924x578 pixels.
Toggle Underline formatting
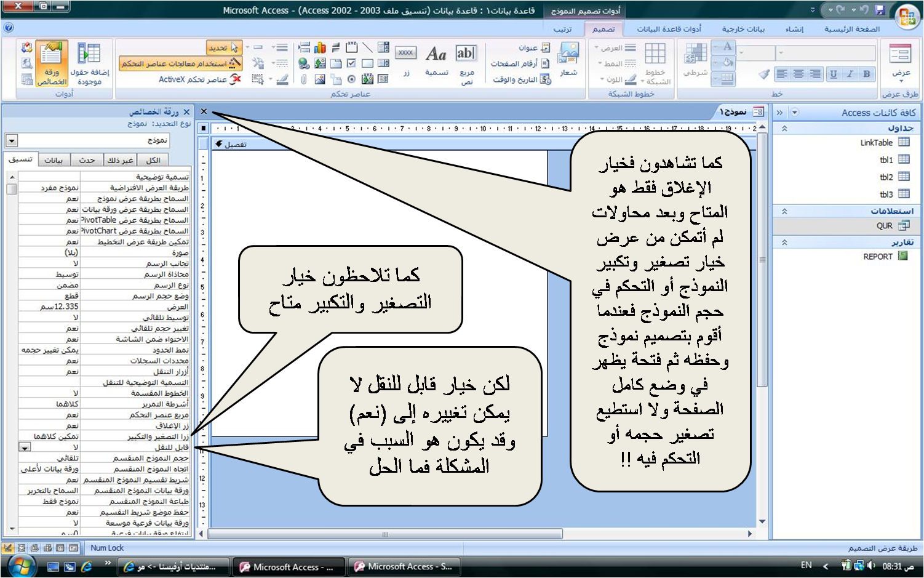coord(834,74)
